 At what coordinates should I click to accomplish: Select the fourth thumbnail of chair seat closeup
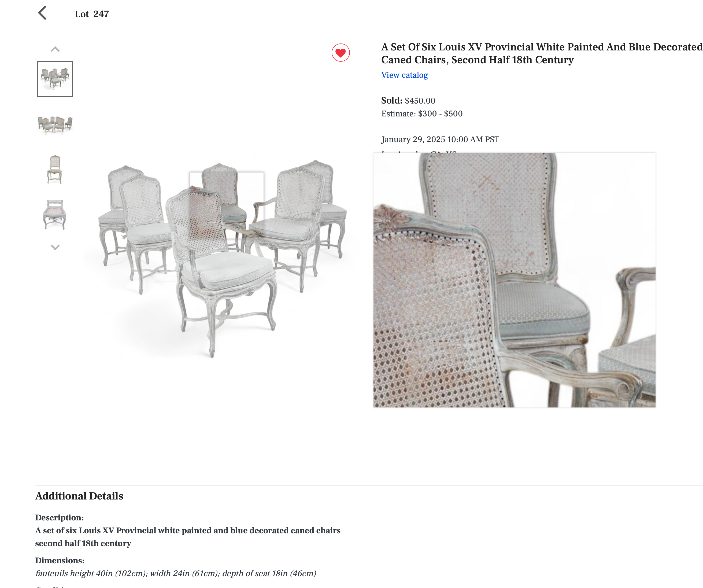[55, 215]
